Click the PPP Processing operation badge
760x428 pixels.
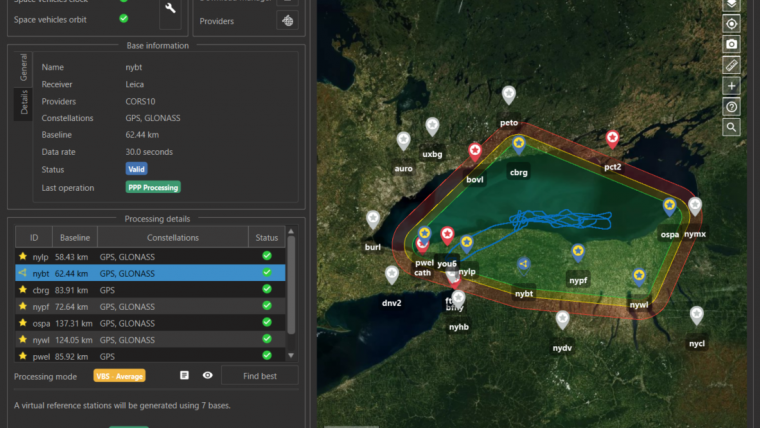(x=153, y=188)
